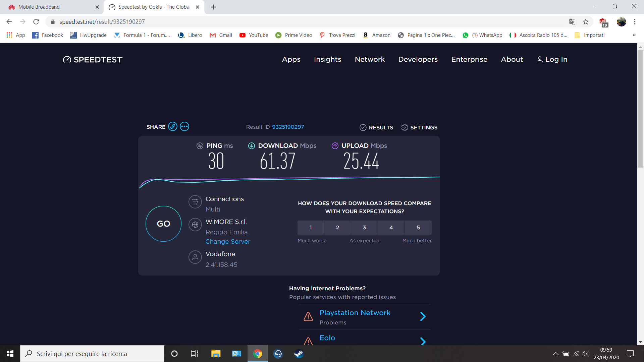The height and width of the screenshot is (362, 644).
Task: Open Google Translate icon in address bar
Action: pyautogui.click(x=572, y=22)
